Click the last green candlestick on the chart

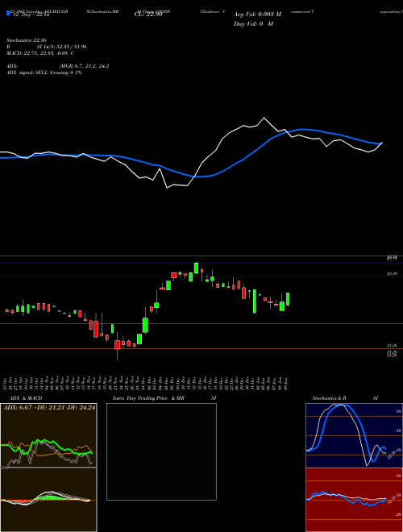click(x=288, y=299)
